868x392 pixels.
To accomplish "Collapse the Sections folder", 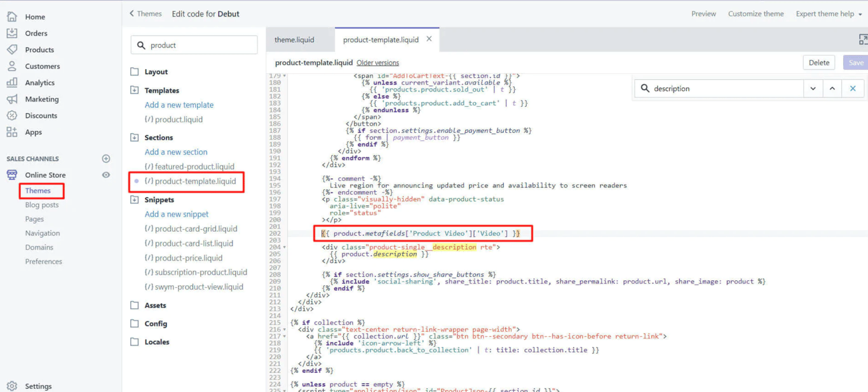I will (x=135, y=137).
